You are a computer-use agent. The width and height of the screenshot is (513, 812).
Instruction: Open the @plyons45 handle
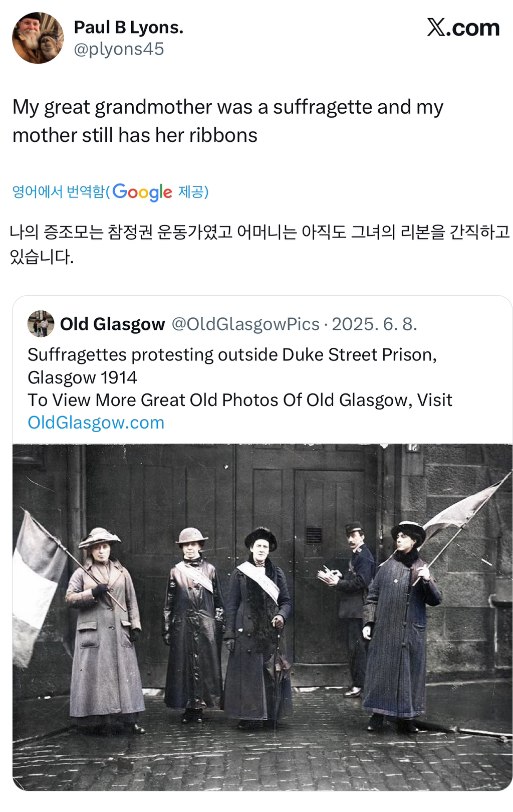pos(119,49)
